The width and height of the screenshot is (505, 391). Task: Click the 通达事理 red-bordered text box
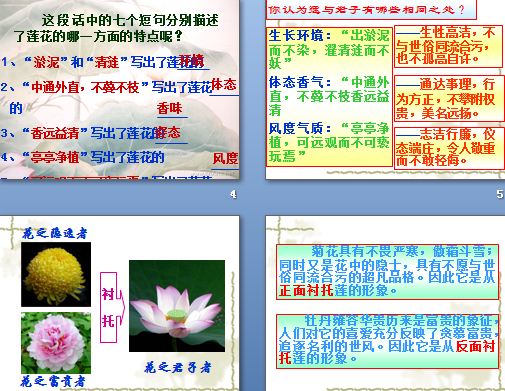[449, 98]
